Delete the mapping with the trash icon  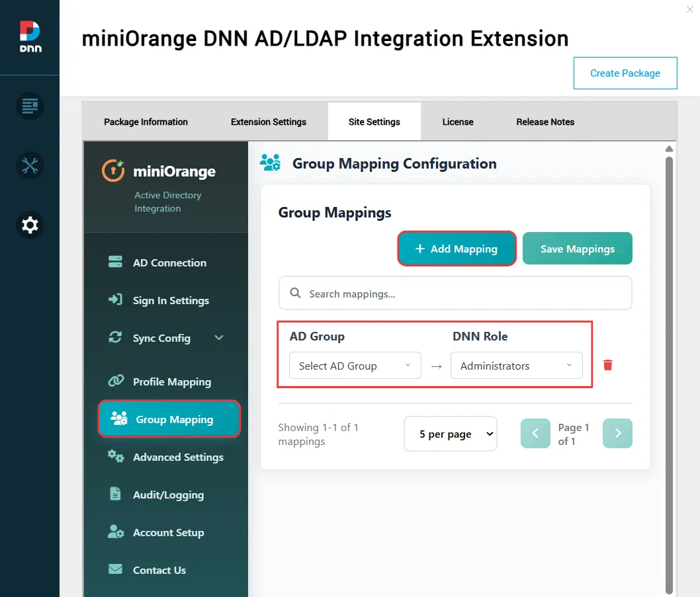(x=607, y=365)
